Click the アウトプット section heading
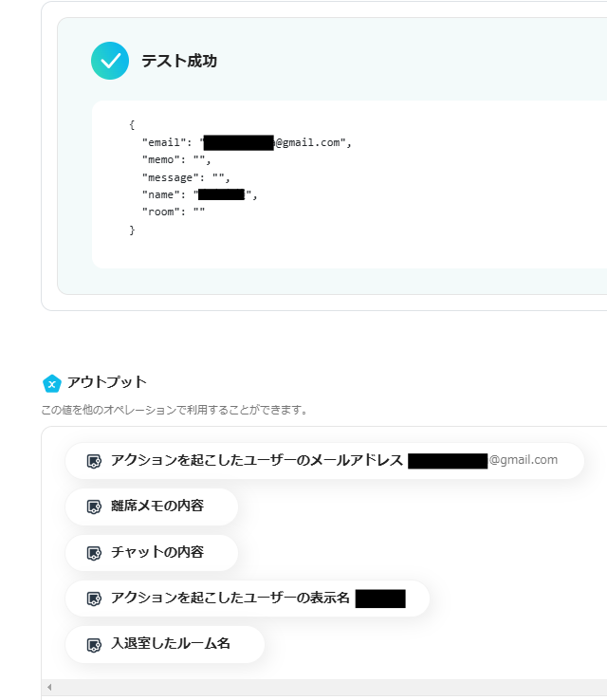The height and width of the screenshot is (700, 607). pyautogui.click(x=107, y=382)
